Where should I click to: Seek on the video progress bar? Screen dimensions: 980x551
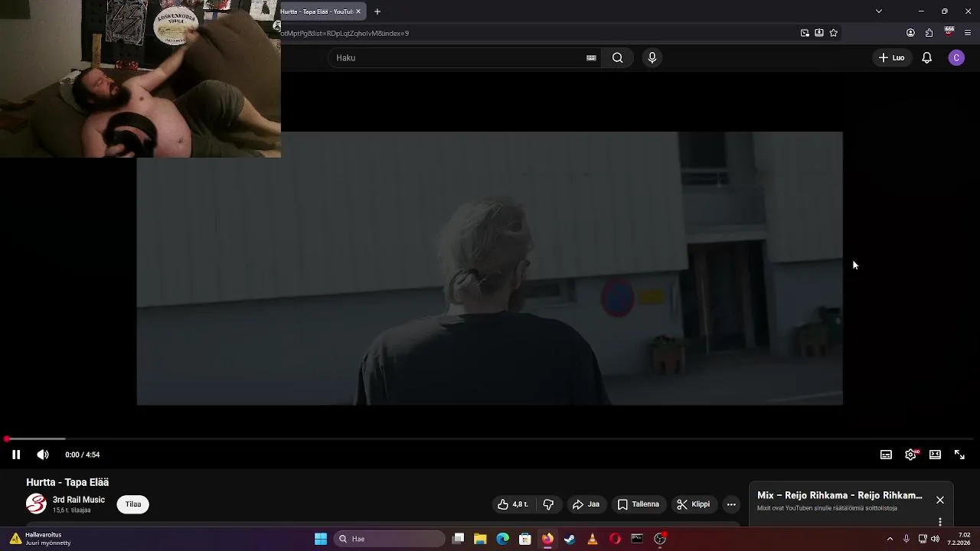(490, 439)
